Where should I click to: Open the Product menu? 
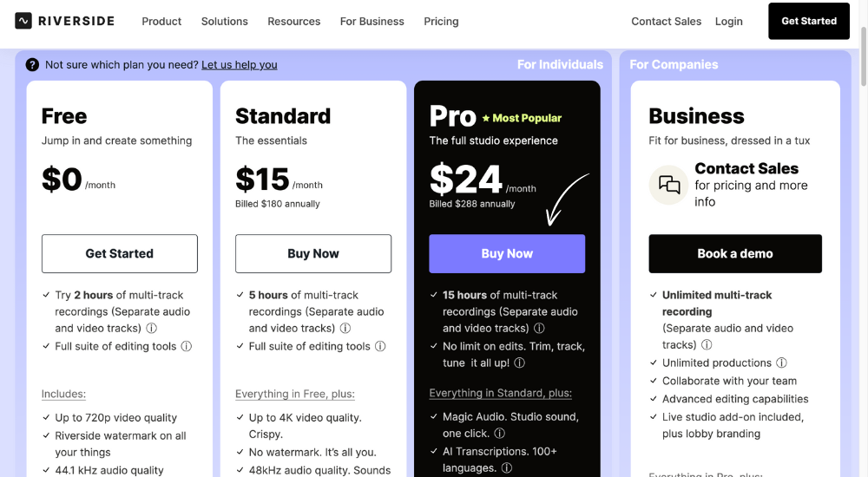161,21
